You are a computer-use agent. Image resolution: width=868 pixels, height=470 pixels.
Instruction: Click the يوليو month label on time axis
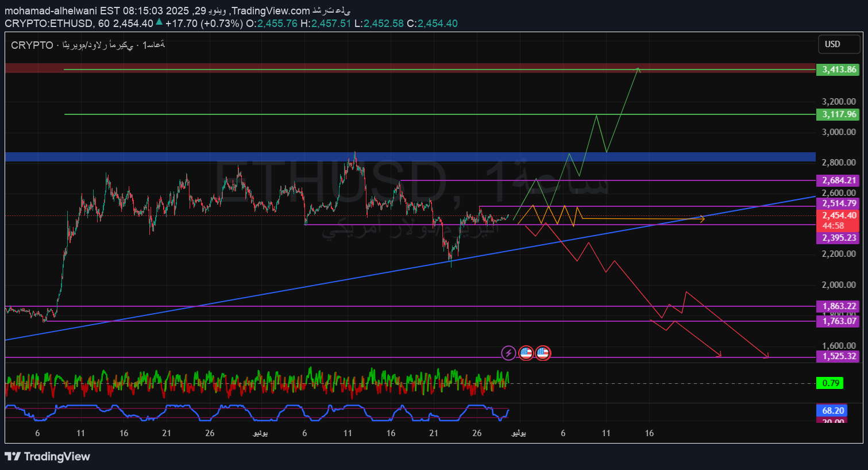point(519,433)
